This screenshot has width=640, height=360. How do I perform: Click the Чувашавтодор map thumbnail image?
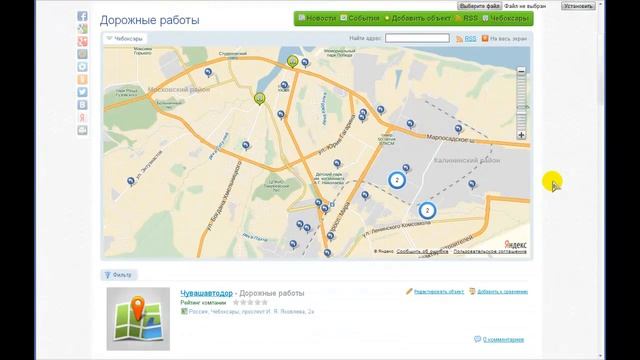[138, 319]
